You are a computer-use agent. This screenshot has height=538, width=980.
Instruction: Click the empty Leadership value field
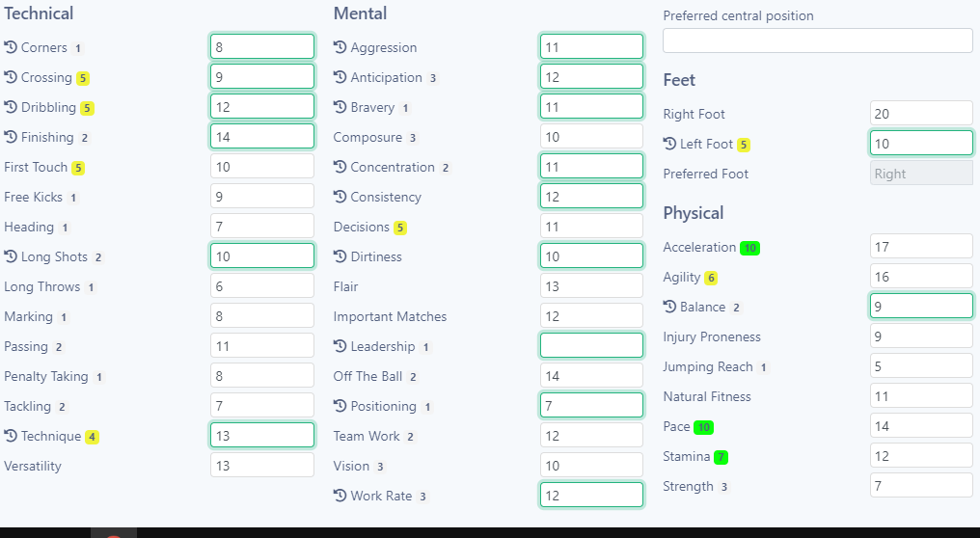tap(591, 345)
